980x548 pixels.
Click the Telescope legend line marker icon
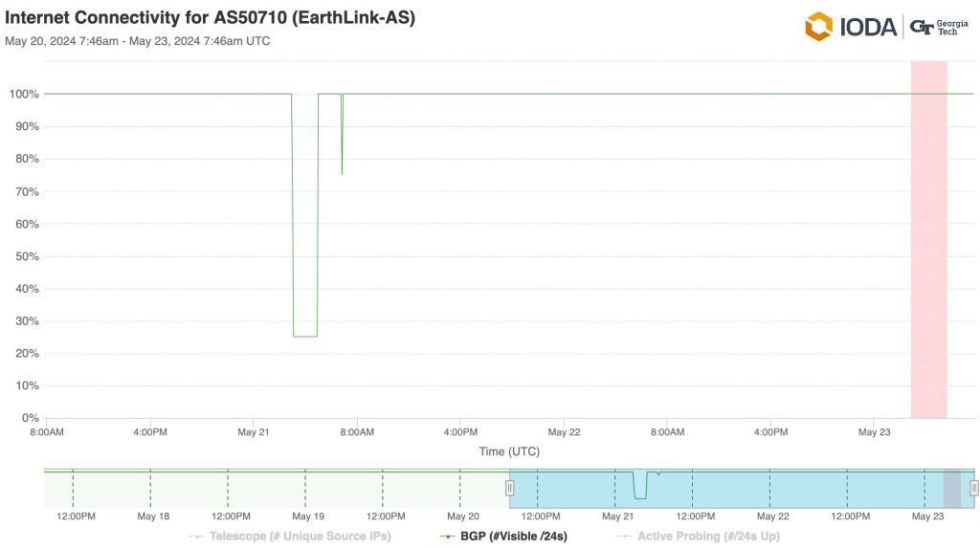coord(199,537)
